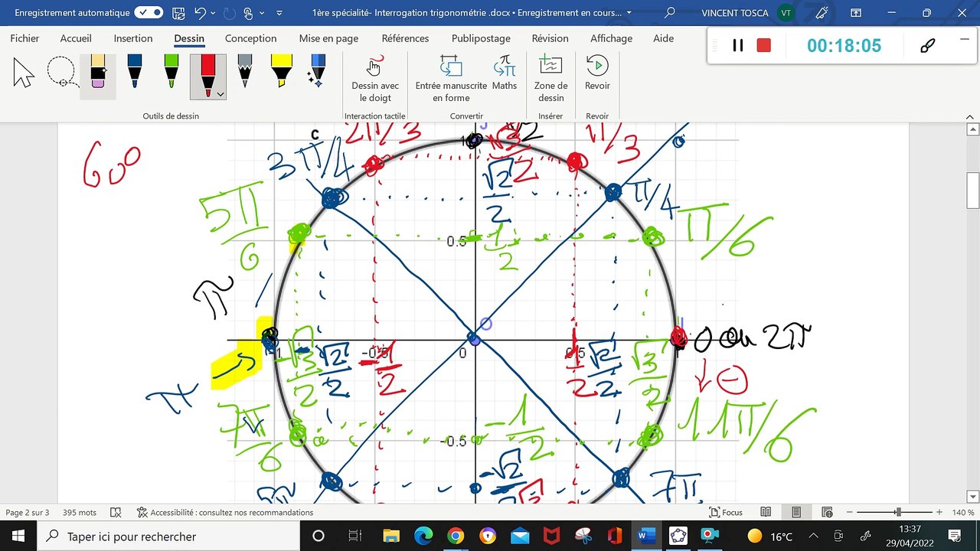980x551 pixels.
Task: Switch to read mode view
Action: click(x=766, y=513)
